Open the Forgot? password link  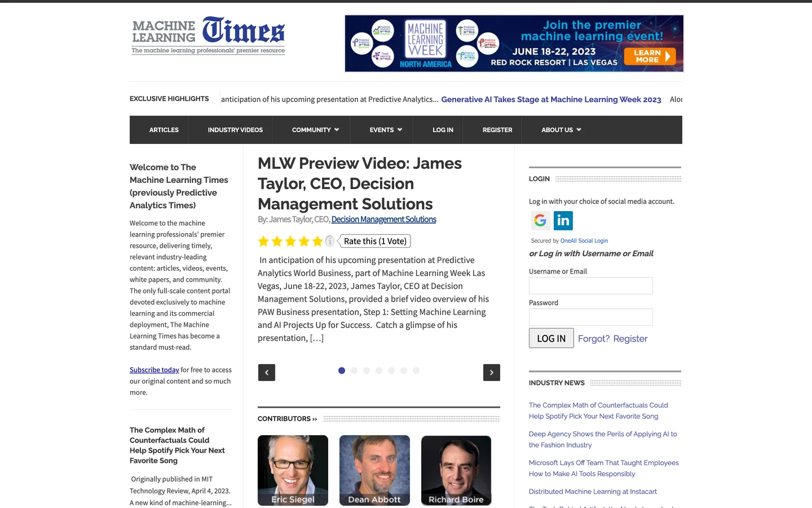click(x=594, y=339)
